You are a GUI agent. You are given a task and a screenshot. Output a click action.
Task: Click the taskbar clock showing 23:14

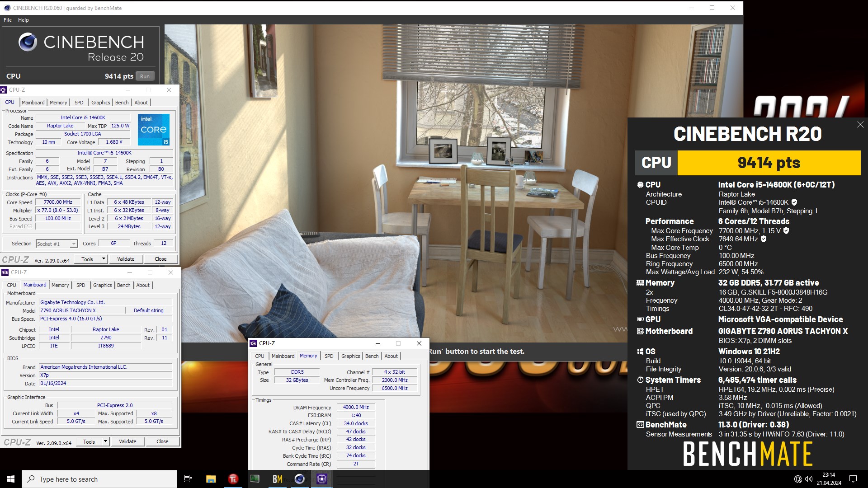pos(829,479)
